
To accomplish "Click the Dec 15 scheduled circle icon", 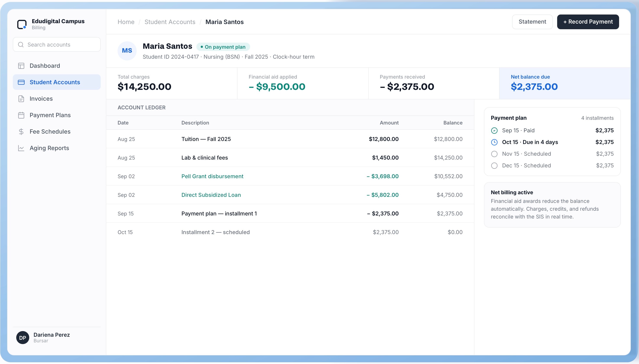I will (x=494, y=165).
